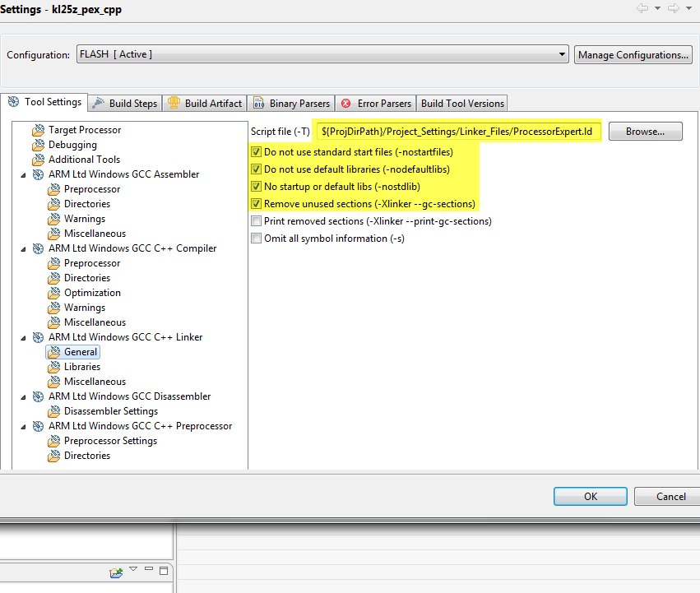Image resolution: width=700 pixels, height=593 pixels.
Task: Click the back navigation arrow icon
Action: tap(643, 8)
